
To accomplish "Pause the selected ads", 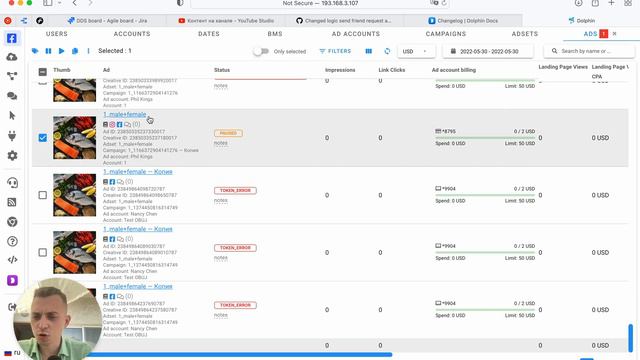I will (x=48, y=51).
